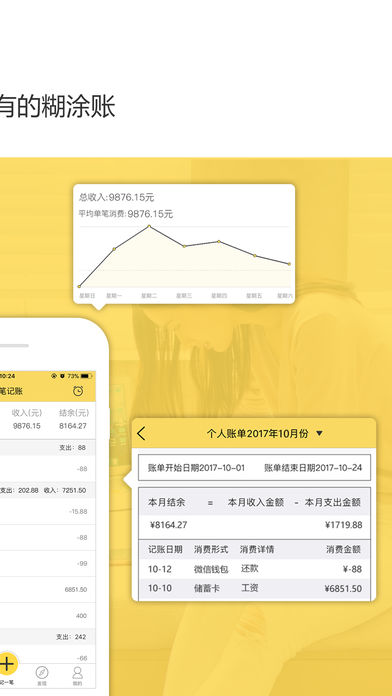
Task: Select the 10-12 微信钱包 还款 row
Action: 254,569
